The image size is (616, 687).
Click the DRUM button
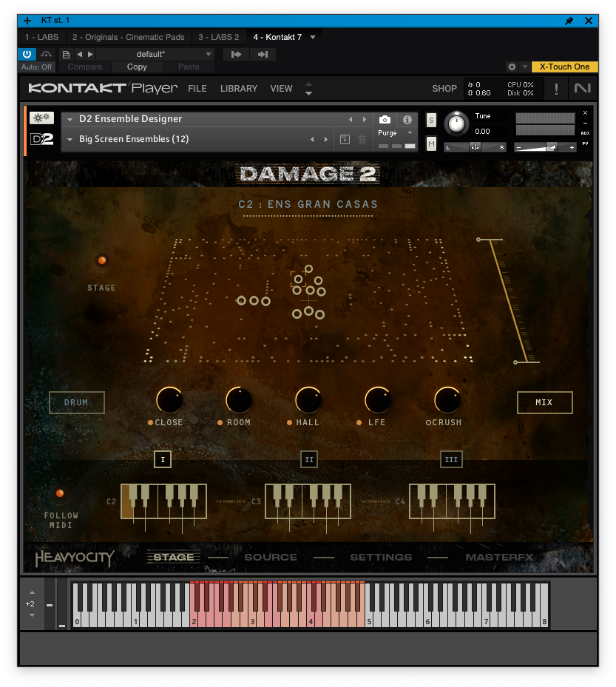[77, 402]
